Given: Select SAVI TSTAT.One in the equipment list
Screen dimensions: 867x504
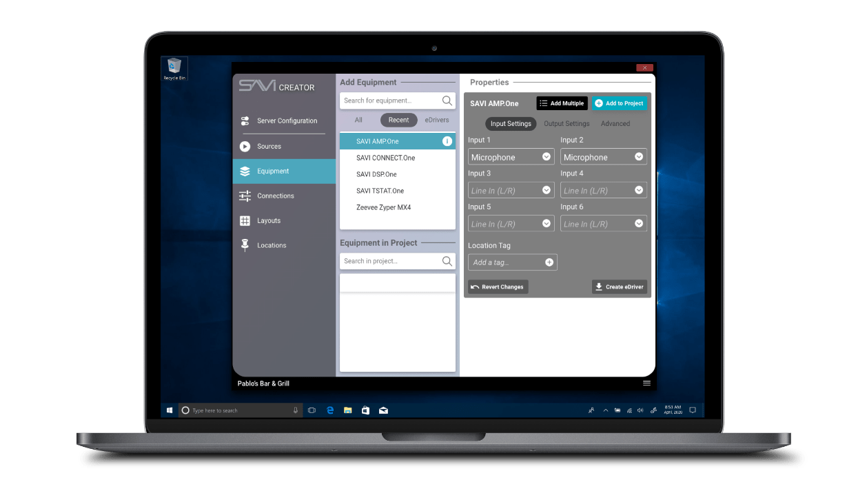Looking at the screenshot, I should (x=398, y=191).
